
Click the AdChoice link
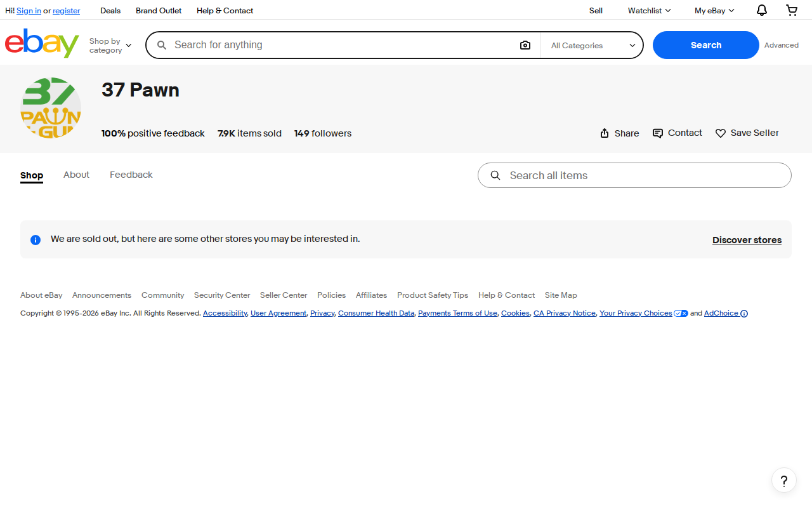click(x=726, y=313)
